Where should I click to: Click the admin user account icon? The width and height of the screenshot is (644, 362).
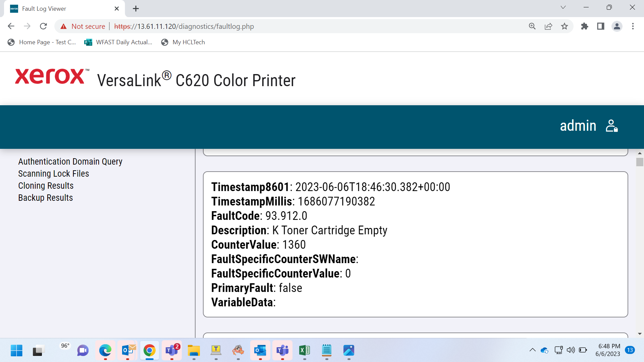point(611,126)
